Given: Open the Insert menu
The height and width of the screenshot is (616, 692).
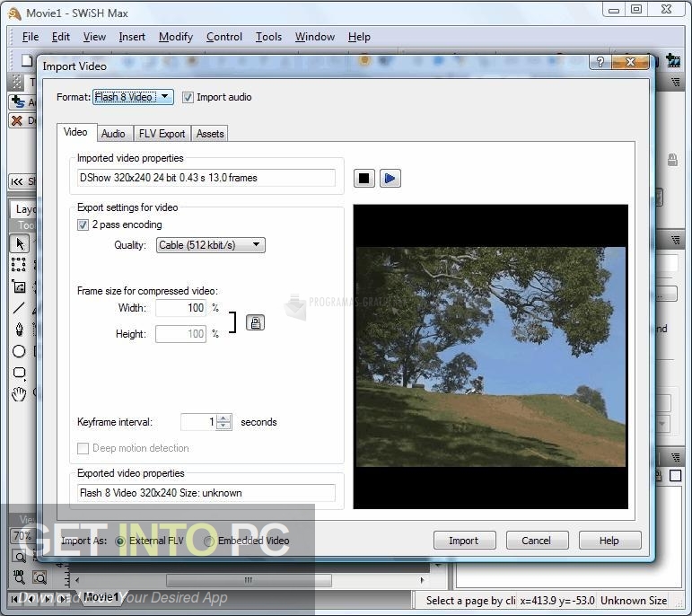Looking at the screenshot, I should click(132, 37).
